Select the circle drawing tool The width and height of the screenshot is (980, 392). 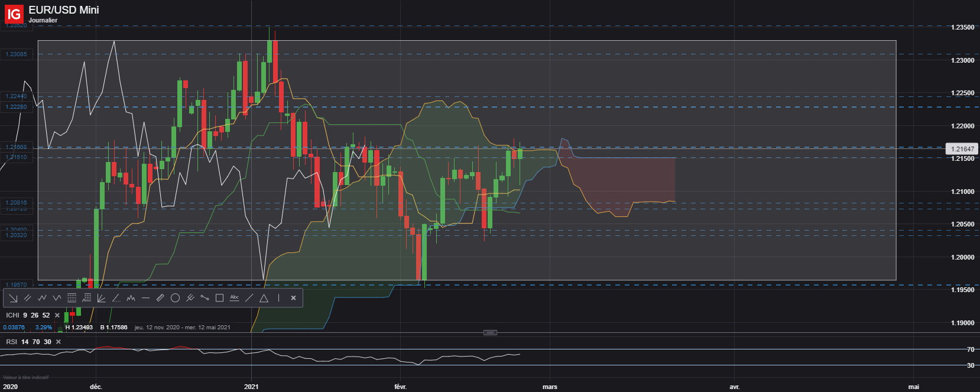[x=175, y=298]
